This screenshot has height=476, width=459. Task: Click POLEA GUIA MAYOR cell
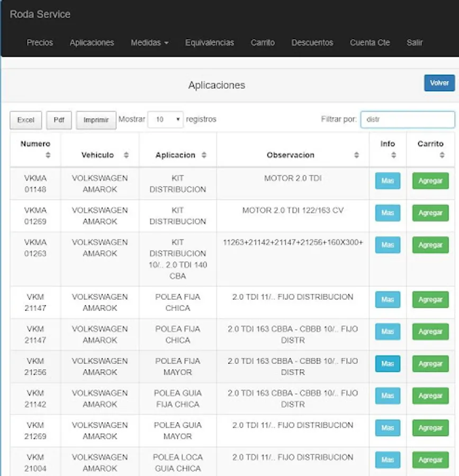coord(178,431)
